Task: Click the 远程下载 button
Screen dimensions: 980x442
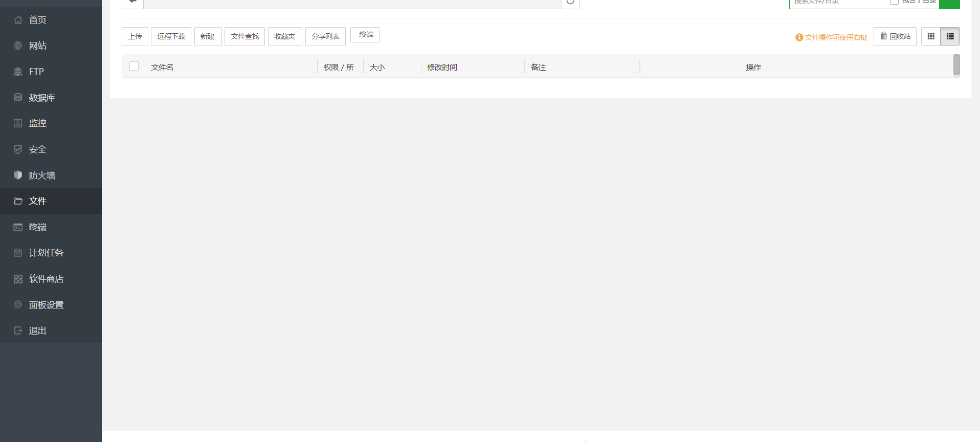Action: tap(171, 36)
